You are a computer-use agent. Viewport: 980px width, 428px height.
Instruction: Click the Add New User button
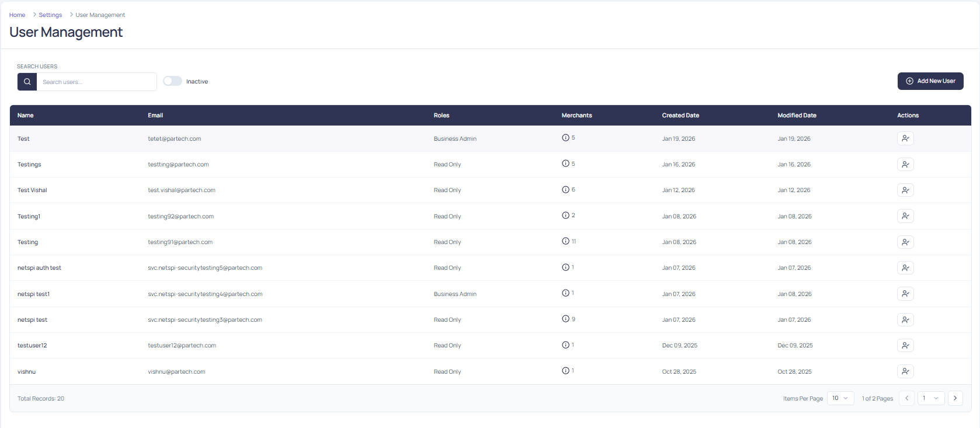click(930, 81)
